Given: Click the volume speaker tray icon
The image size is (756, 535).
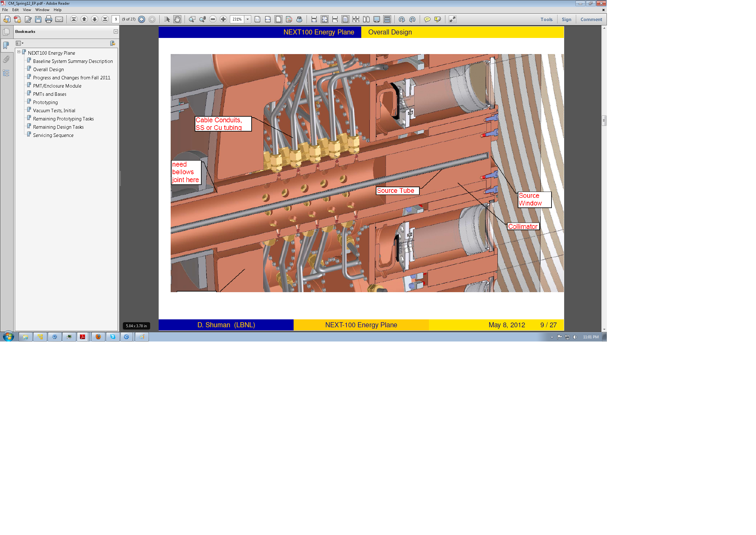Looking at the screenshot, I should [575, 337].
